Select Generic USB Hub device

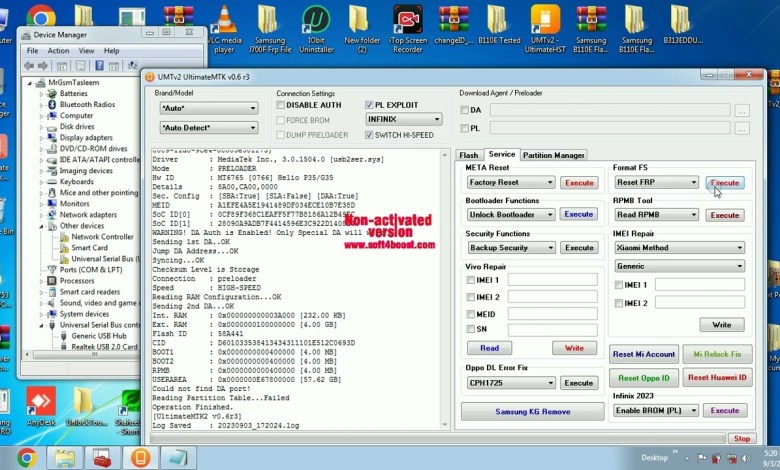click(x=98, y=336)
